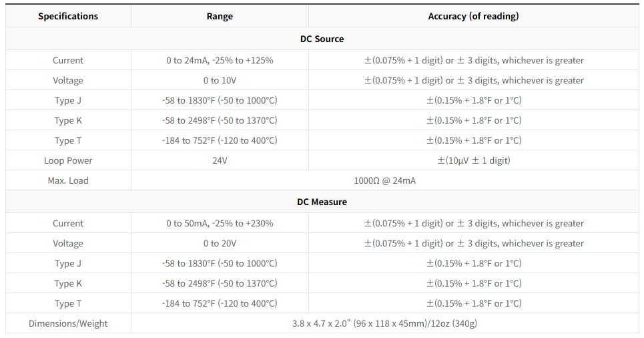Select the 0 to 50mA current range
The image size is (644, 338).
pos(220,223)
